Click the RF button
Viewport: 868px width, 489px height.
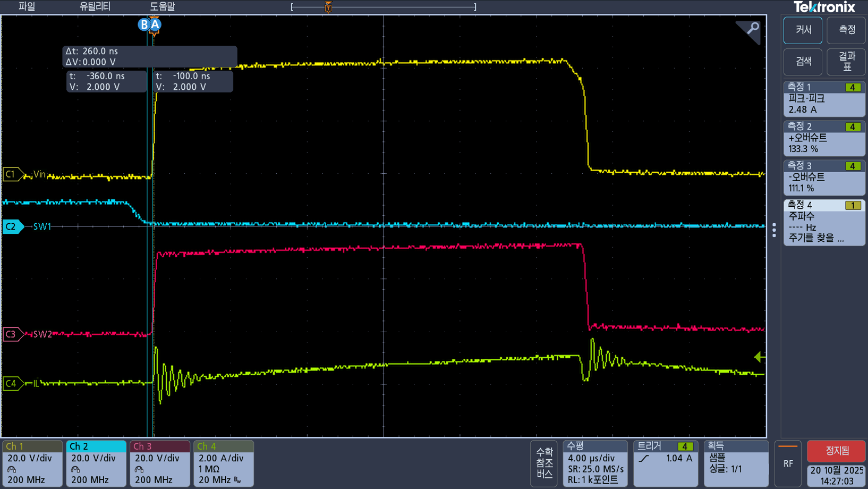(788, 463)
